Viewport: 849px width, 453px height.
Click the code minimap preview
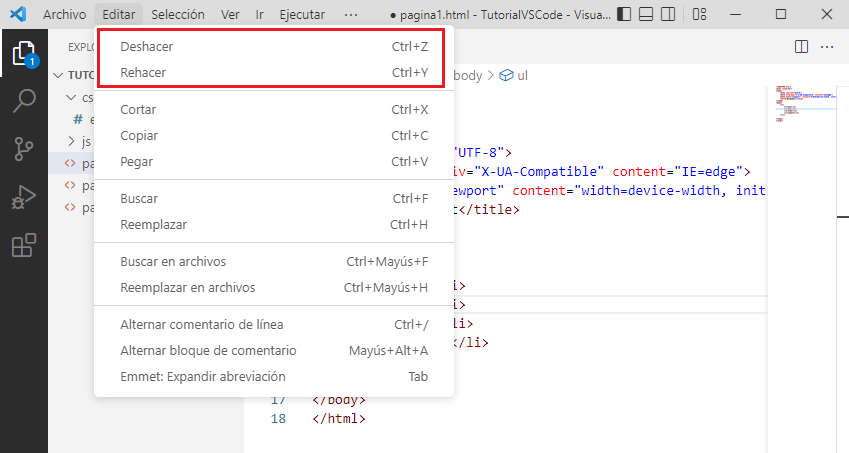(806, 103)
